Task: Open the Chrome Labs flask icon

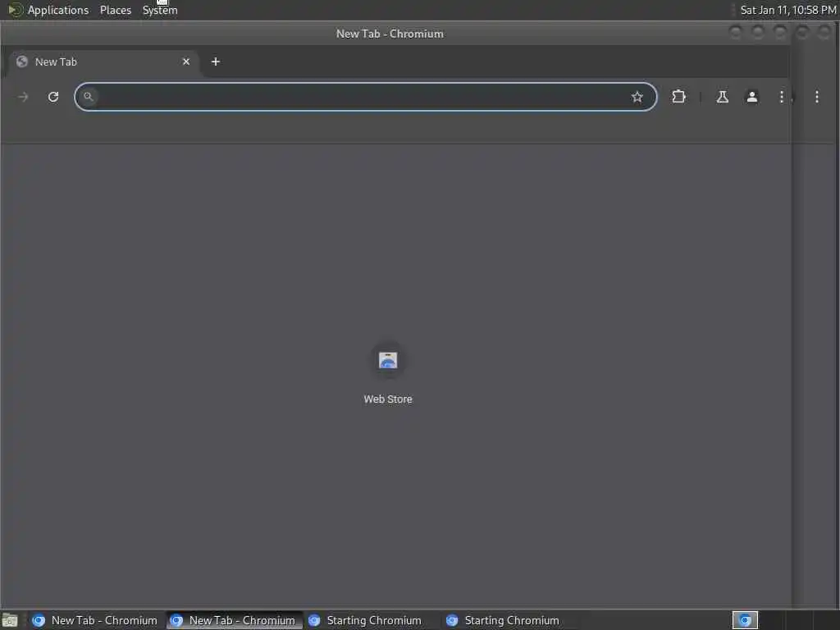Action: [722, 97]
